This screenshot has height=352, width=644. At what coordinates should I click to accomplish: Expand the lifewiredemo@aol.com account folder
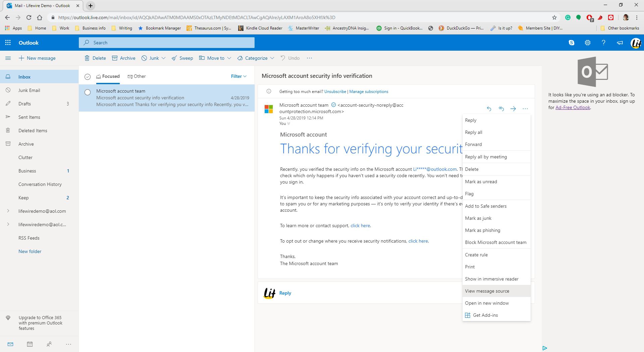pyautogui.click(x=8, y=211)
